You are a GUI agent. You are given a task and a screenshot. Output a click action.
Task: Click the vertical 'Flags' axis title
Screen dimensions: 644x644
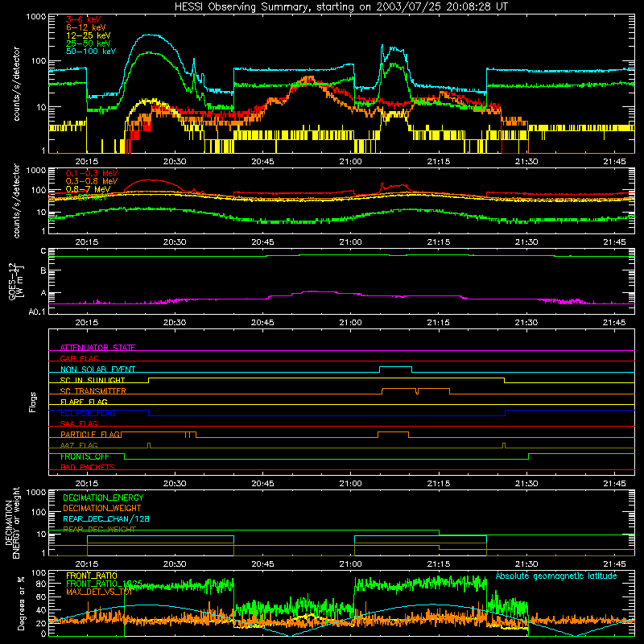click(x=32, y=402)
